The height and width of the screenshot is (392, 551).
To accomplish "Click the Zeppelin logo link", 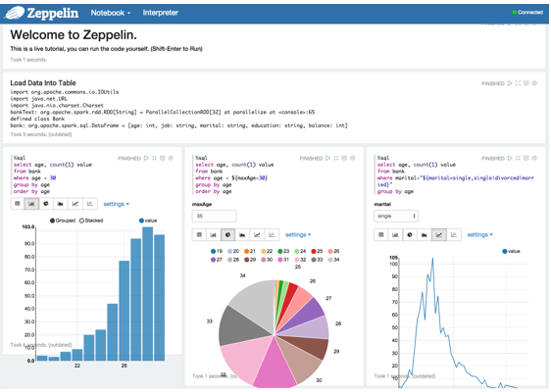I will [41, 13].
